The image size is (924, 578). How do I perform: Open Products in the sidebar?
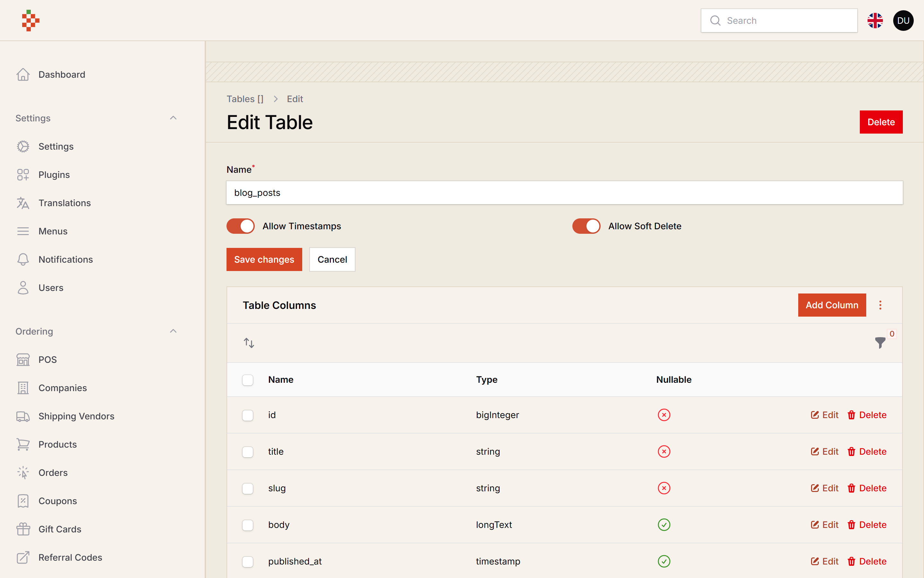tap(58, 445)
